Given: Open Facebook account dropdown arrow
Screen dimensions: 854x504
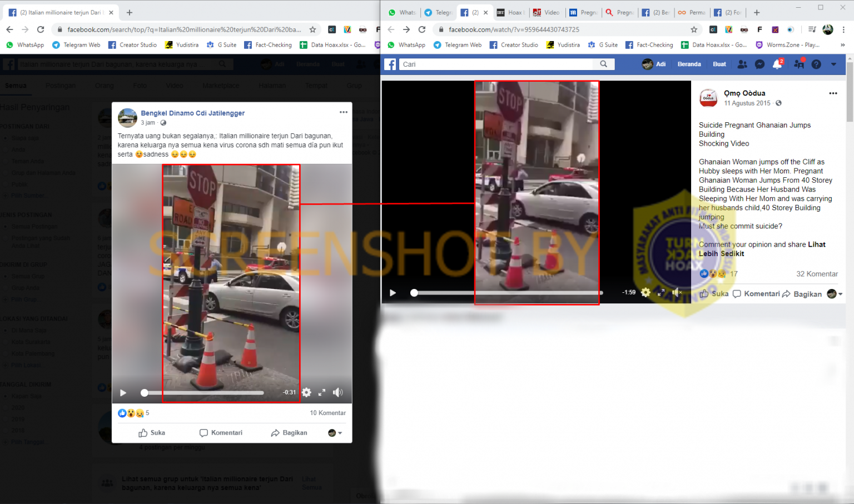Looking at the screenshot, I should 833,64.
